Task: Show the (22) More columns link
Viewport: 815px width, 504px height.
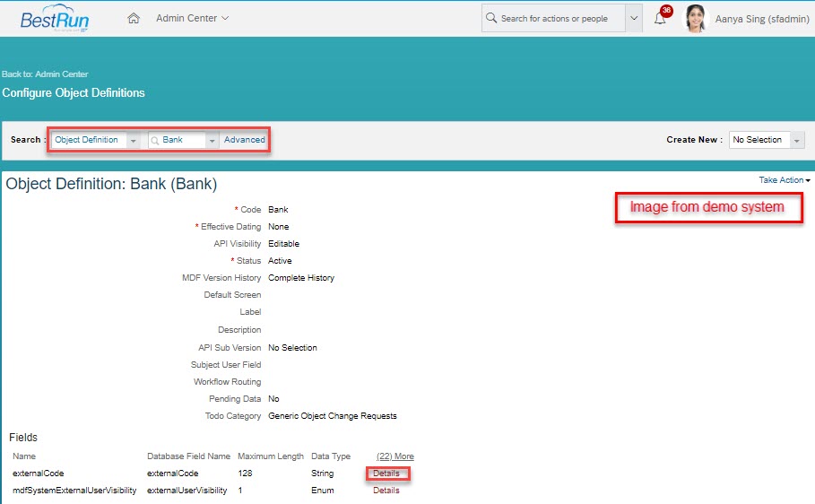Action: point(395,456)
